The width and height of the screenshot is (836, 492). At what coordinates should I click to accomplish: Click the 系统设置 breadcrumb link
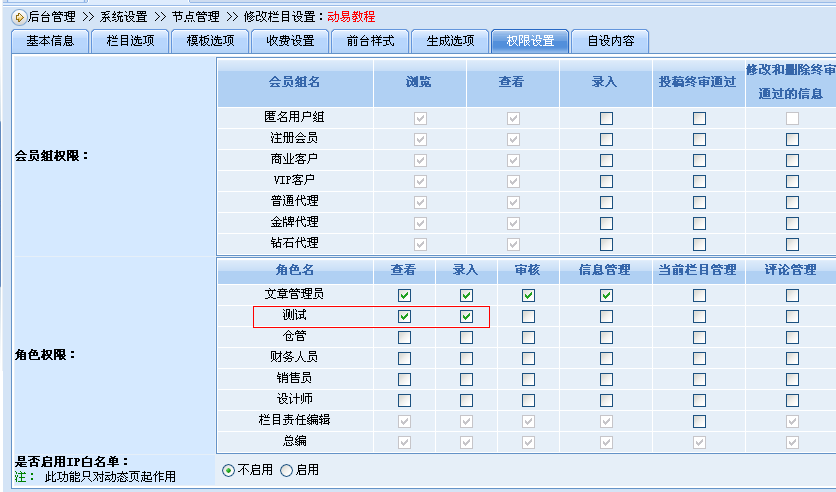123,17
